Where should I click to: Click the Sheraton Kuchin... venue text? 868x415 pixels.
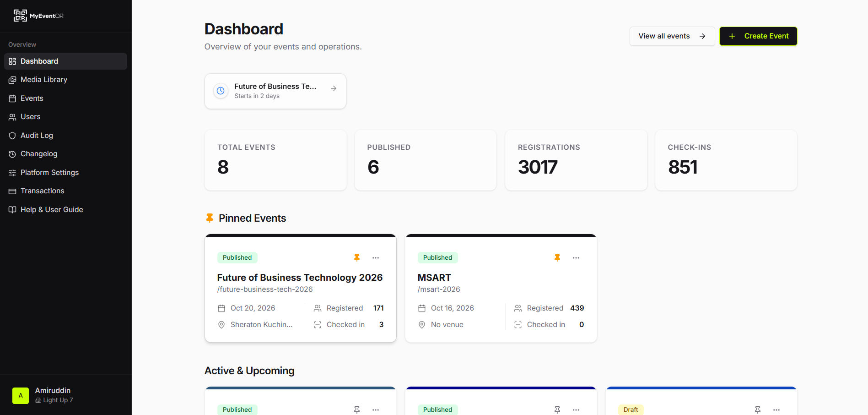coord(261,325)
